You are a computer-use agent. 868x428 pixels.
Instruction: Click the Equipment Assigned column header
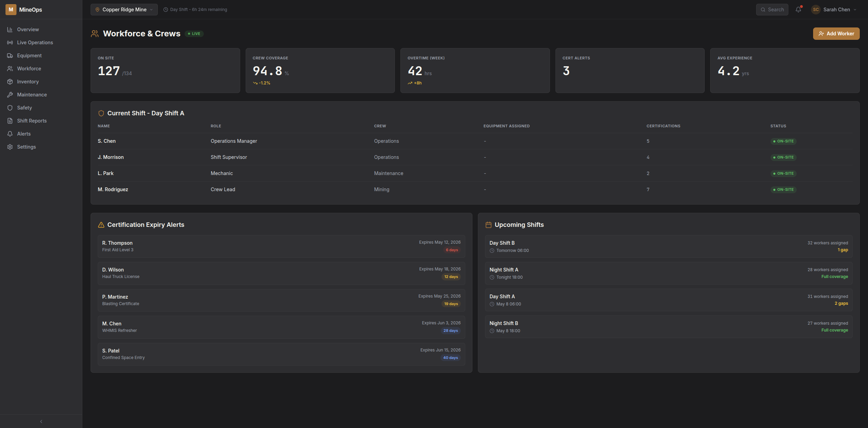(506, 126)
